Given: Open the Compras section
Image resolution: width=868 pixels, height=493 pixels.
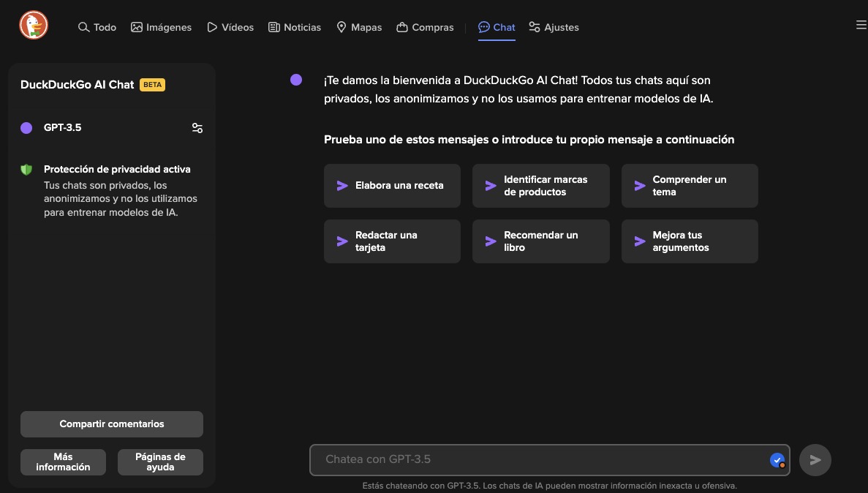Looking at the screenshot, I should pyautogui.click(x=425, y=27).
